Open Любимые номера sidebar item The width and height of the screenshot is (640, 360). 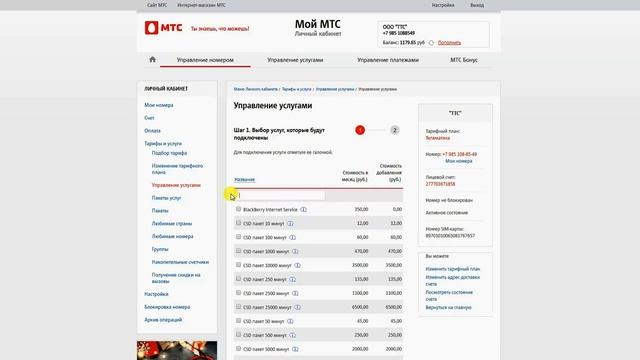(172, 236)
